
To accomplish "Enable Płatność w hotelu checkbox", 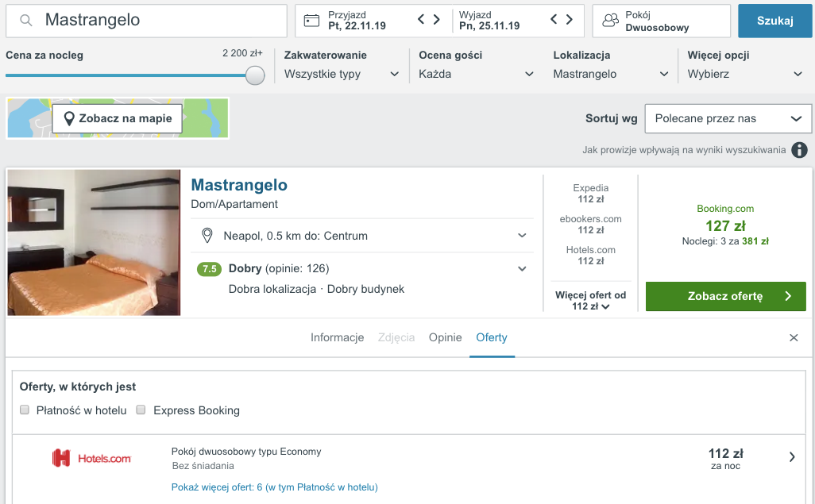I will [25, 410].
